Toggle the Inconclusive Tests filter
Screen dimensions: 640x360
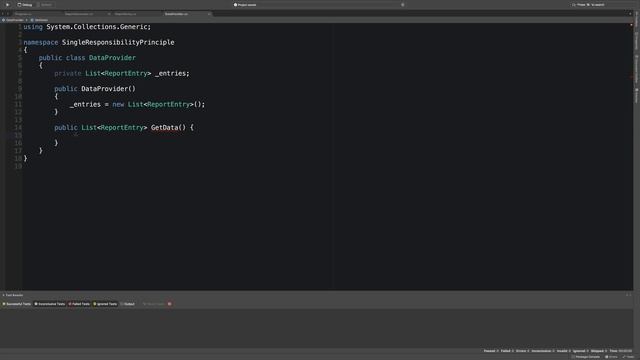pos(49,304)
